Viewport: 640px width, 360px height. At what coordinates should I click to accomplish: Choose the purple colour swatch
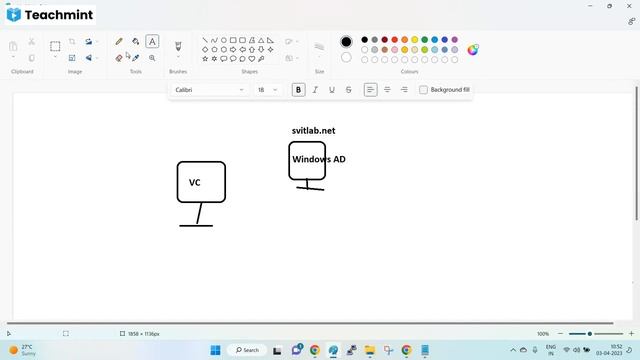coord(455,40)
